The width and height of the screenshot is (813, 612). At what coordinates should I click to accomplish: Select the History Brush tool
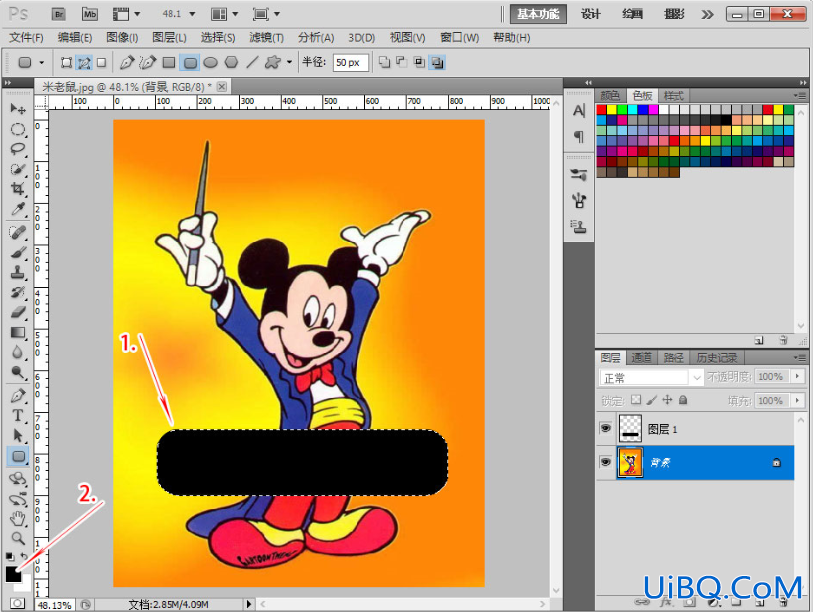point(18,293)
